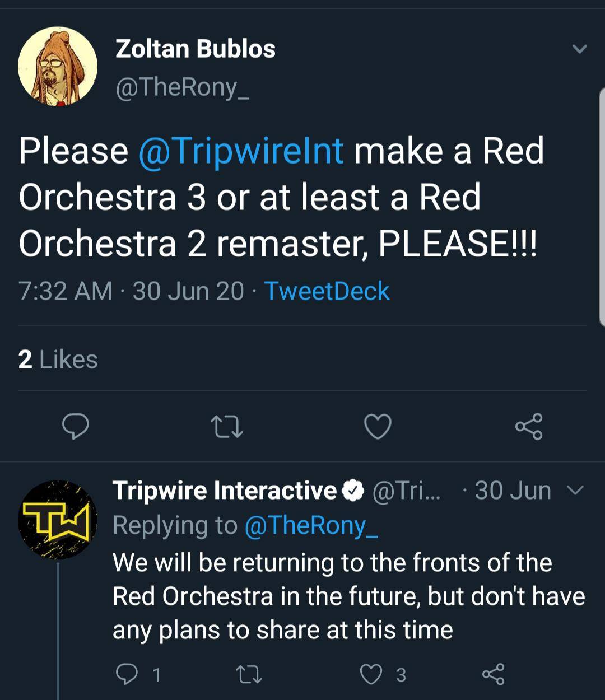Toggle retweet state on the reply tweet

251,675
